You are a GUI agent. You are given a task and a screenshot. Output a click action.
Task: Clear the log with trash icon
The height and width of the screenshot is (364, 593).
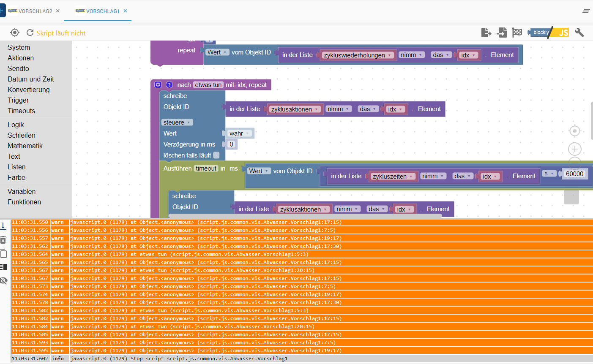3,240
